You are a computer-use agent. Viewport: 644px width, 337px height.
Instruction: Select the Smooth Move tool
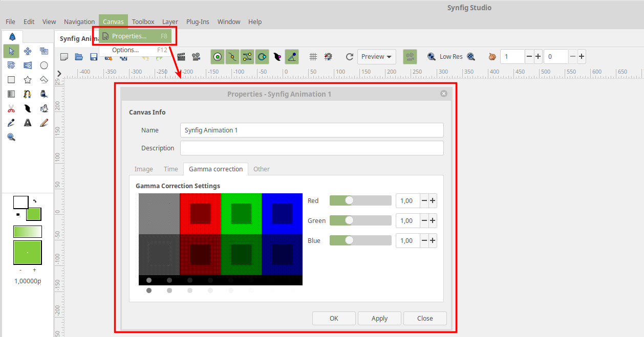(x=28, y=51)
